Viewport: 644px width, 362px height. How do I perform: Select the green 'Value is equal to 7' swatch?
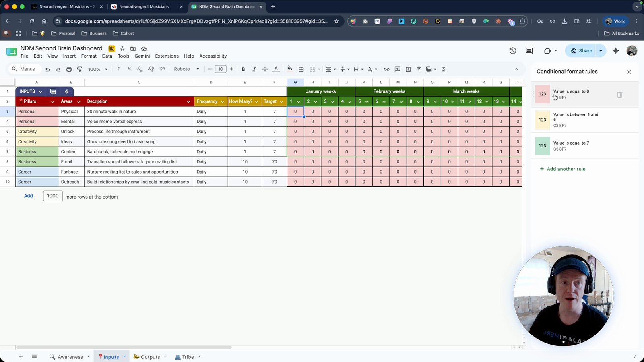[543, 146]
